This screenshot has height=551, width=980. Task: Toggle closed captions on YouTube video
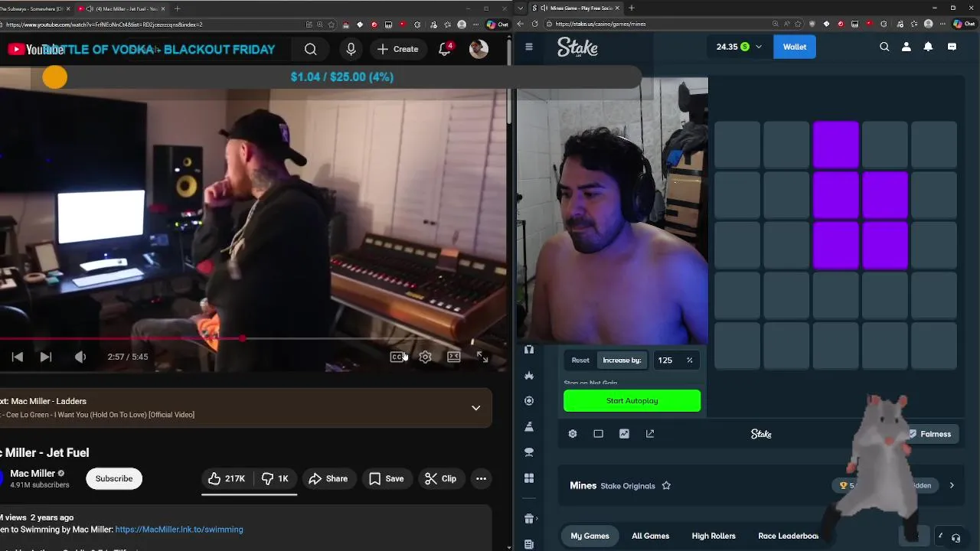(x=397, y=357)
